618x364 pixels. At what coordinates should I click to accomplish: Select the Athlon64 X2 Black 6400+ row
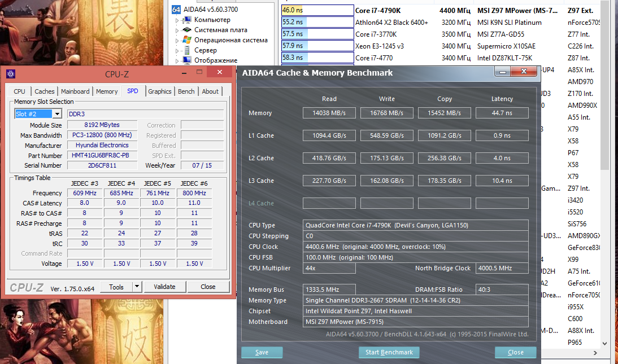pyautogui.click(x=440, y=23)
